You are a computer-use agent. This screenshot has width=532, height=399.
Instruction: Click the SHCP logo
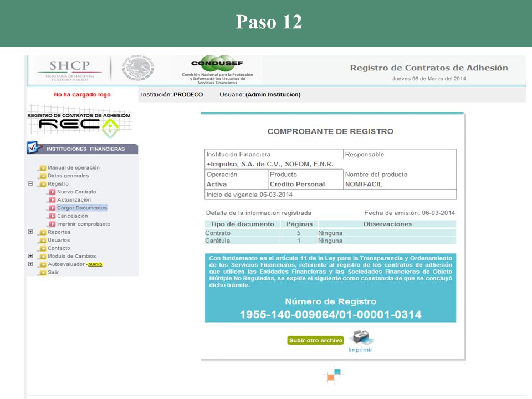(70, 70)
